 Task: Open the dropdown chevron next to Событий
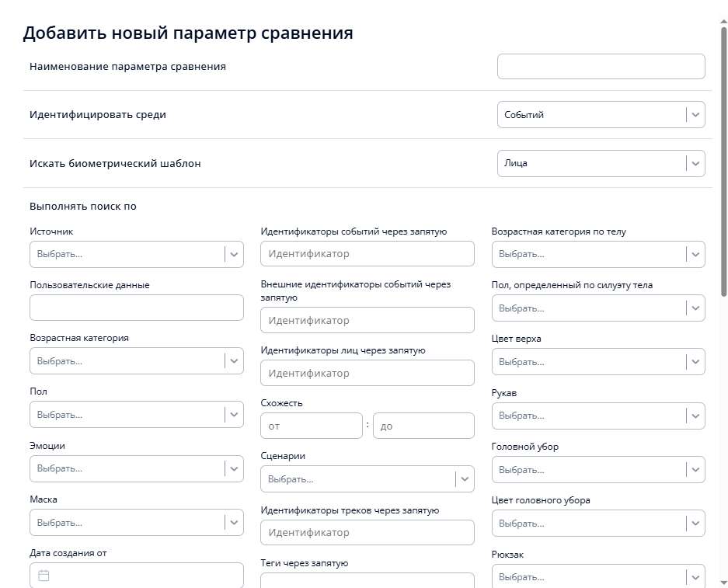(694, 114)
